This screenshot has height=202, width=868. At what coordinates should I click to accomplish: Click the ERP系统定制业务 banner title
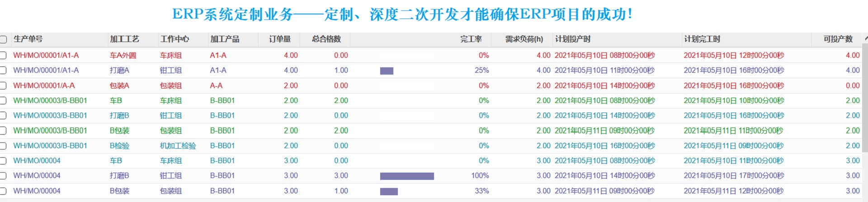(402, 14)
